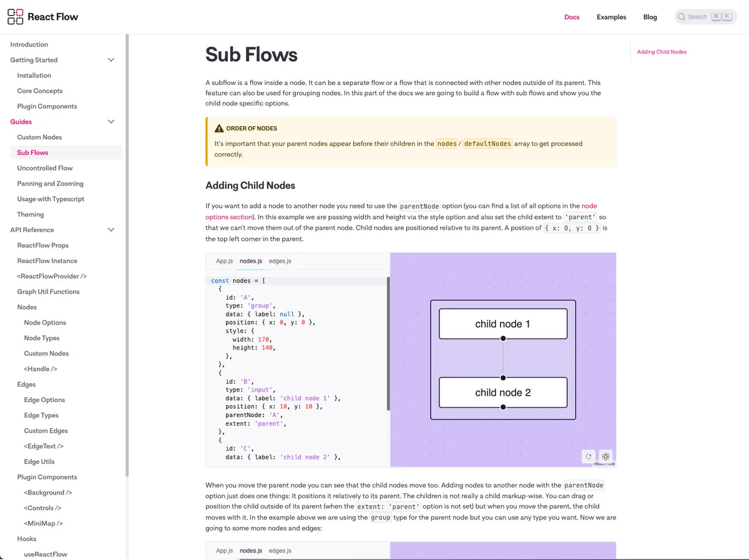
Task: Open the Introduction sidebar link
Action: [x=29, y=44]
